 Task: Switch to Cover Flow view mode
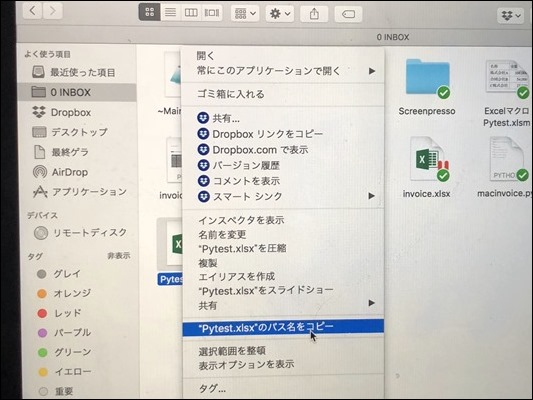[x=211, y=13]
